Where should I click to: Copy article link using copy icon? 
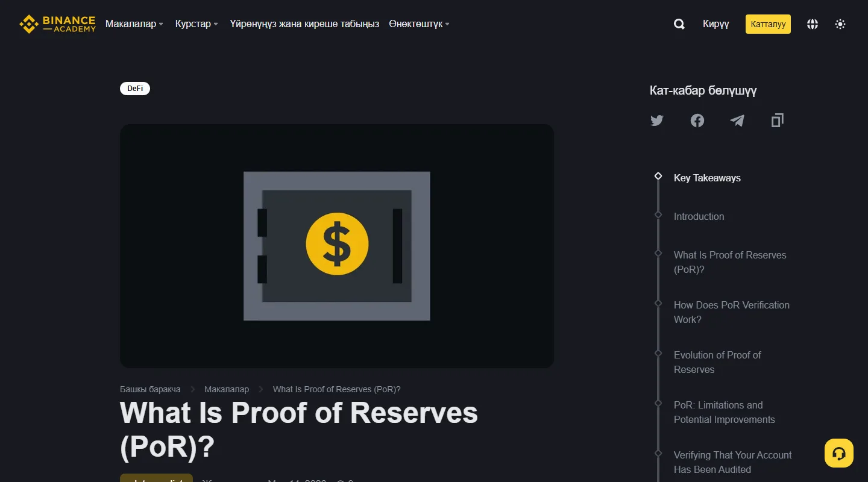[778, 120]
